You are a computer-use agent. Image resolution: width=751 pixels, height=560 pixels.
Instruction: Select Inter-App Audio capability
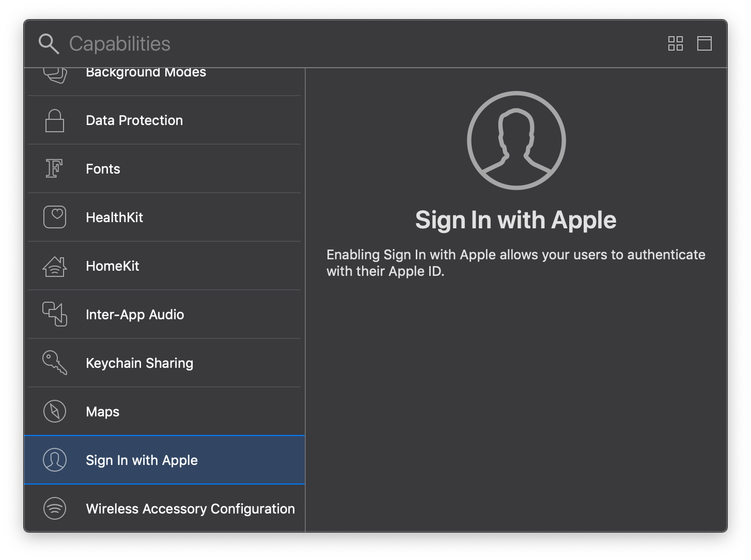click(164, 315)
